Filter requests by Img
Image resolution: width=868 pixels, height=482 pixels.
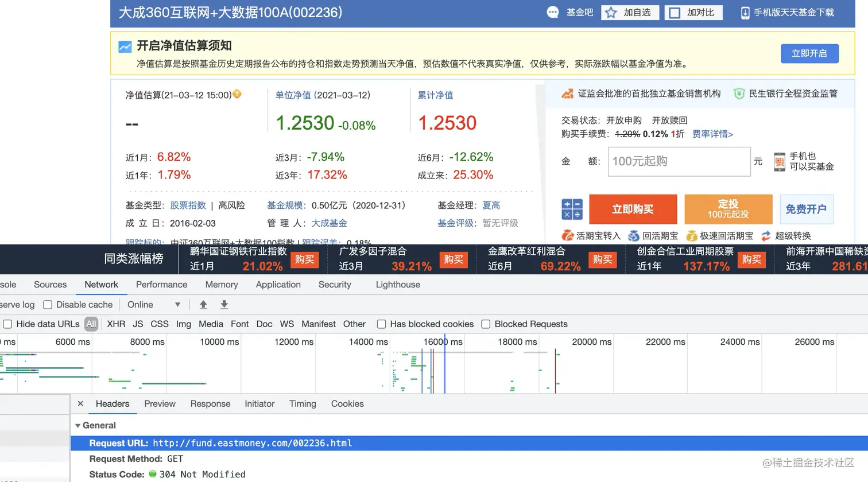(x=184, y=324)
